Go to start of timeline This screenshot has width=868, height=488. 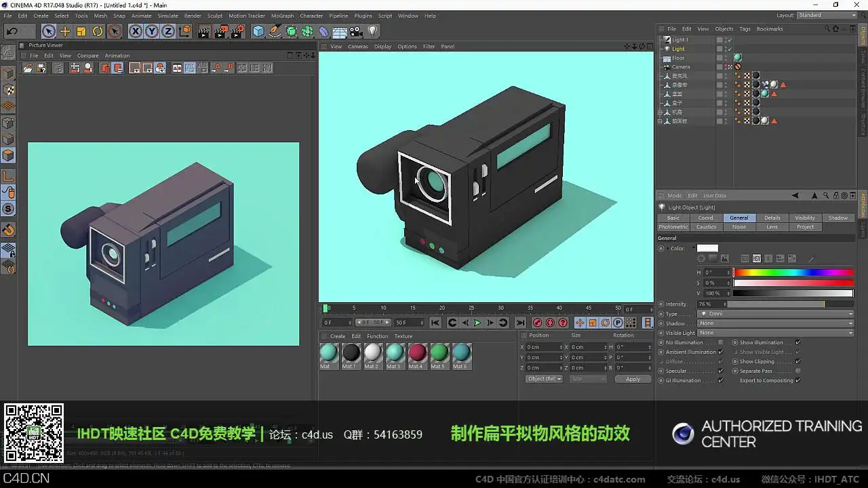[x=435, y=323]
